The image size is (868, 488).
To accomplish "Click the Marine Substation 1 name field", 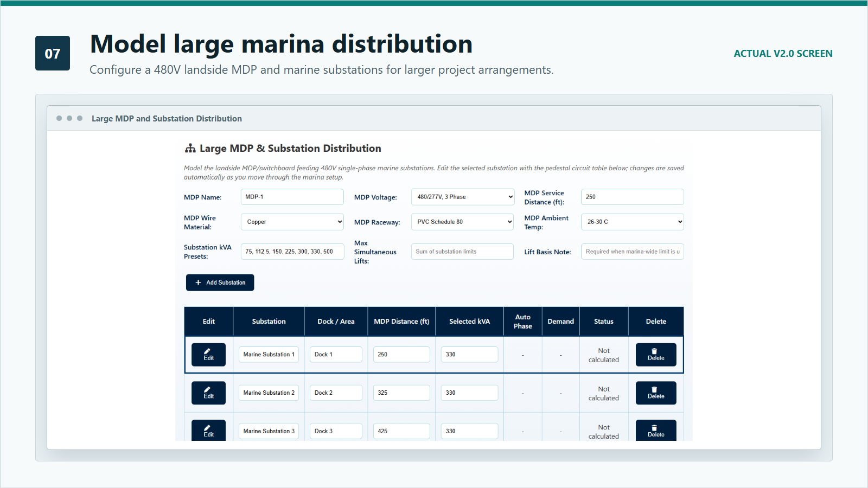I will pos(269,355).
